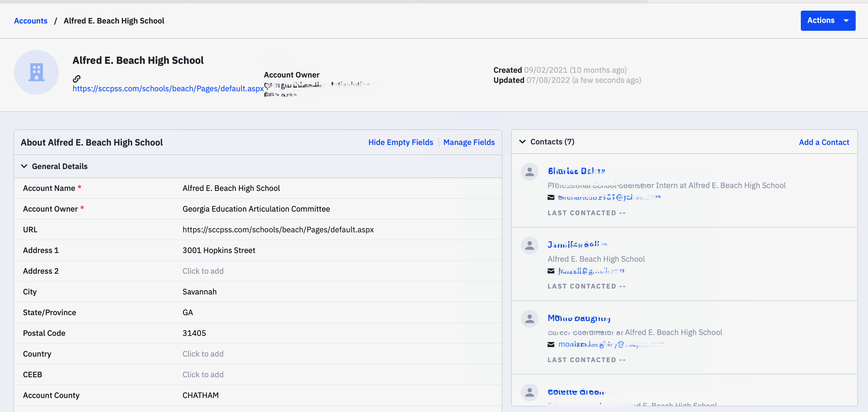Edit the URL field value
This screenshot has height=412, width=868.
click(x=278, y=230)
